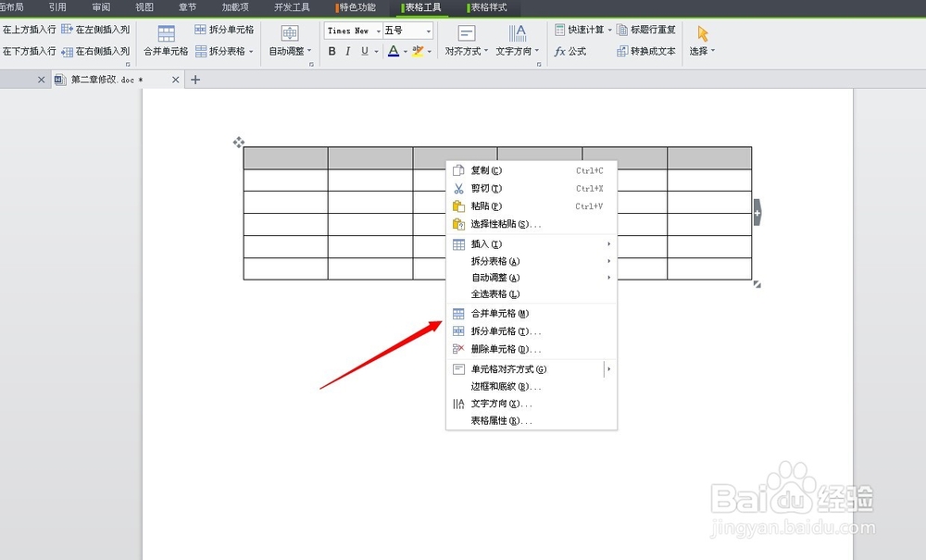Click repeat header rows 标题行重复
926x560 pixels.
click(646, 30)
